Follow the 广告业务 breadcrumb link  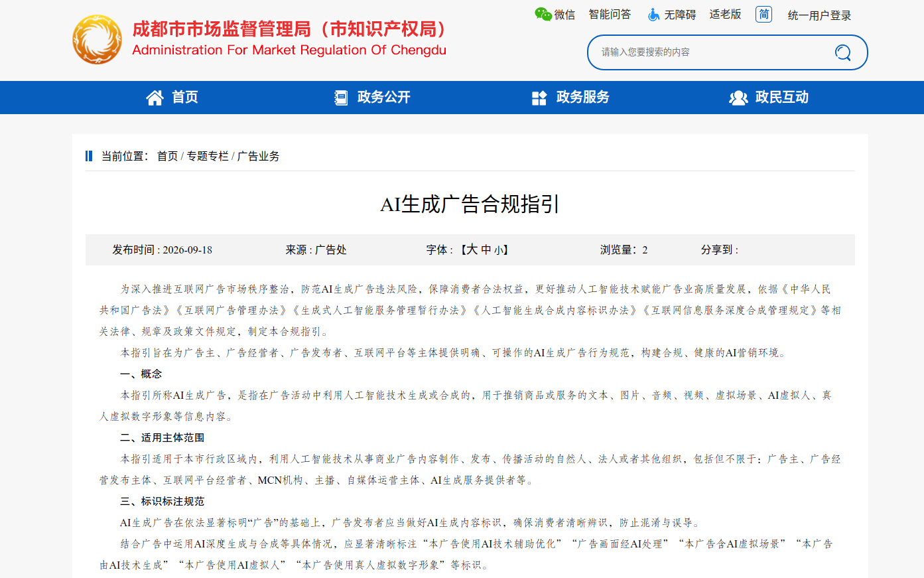click(259, 156)
